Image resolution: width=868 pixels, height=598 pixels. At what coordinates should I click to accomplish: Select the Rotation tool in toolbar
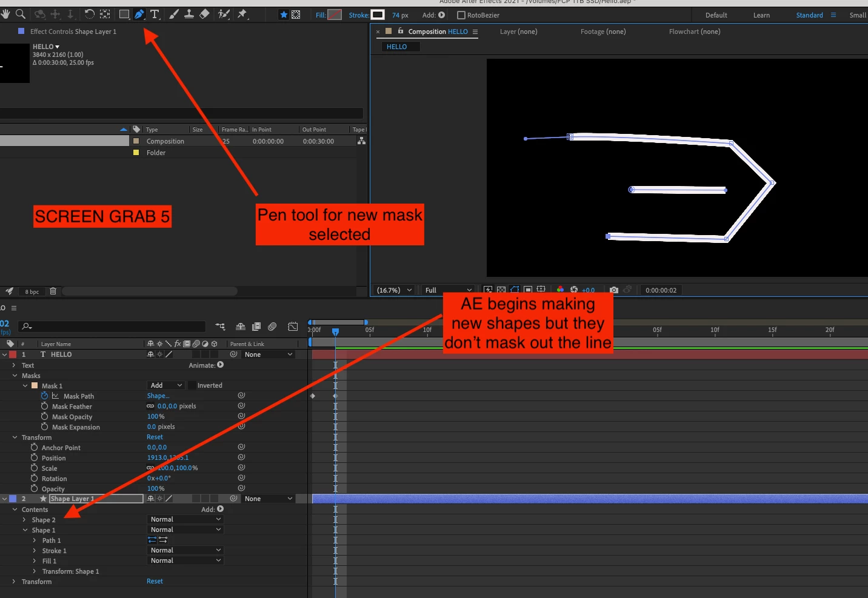89,14
